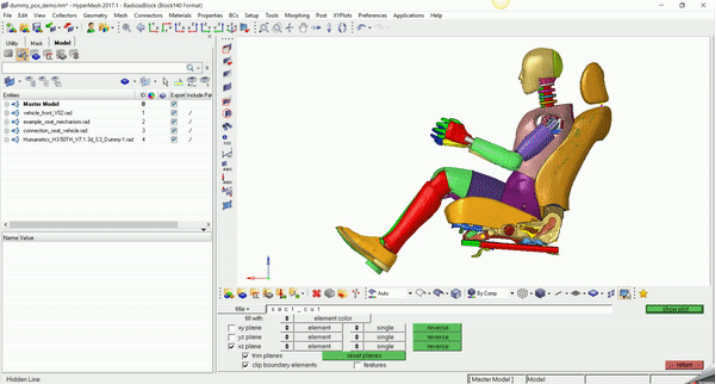The width and height of the screenshot is (716, 384).
Task: Open the Morphing menu
Action: [x=297, y=16]
